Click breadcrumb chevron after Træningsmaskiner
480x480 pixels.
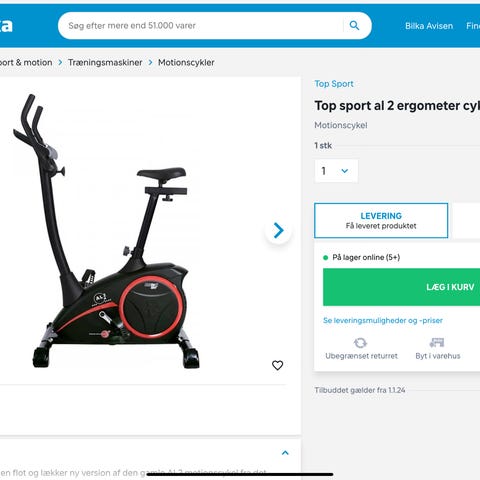point(150,62)
